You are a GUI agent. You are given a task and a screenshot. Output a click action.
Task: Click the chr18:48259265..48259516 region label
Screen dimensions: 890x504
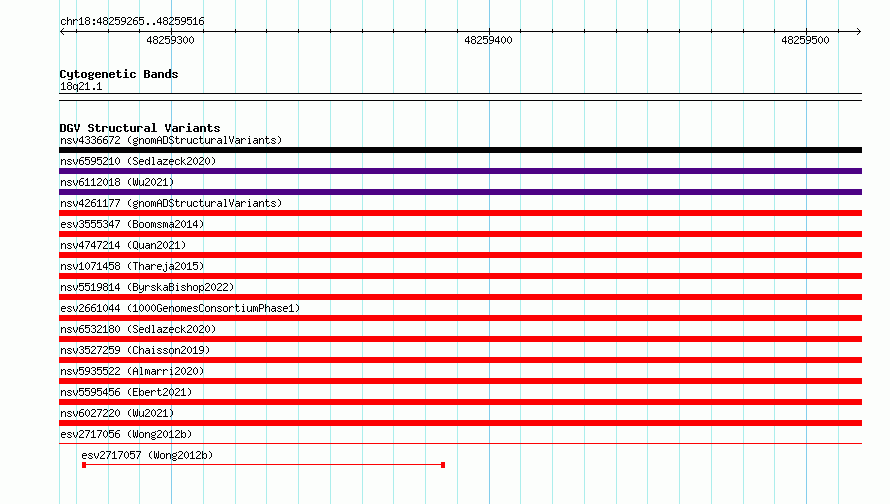click(x=132, y=22)
